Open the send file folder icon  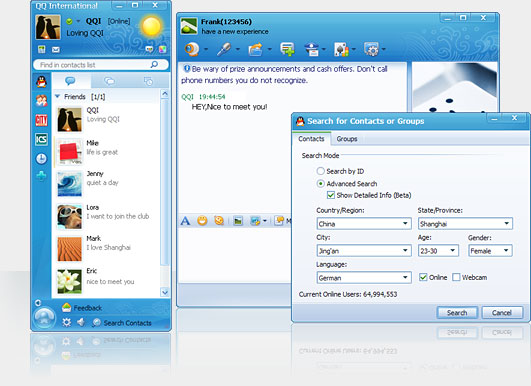255,49
